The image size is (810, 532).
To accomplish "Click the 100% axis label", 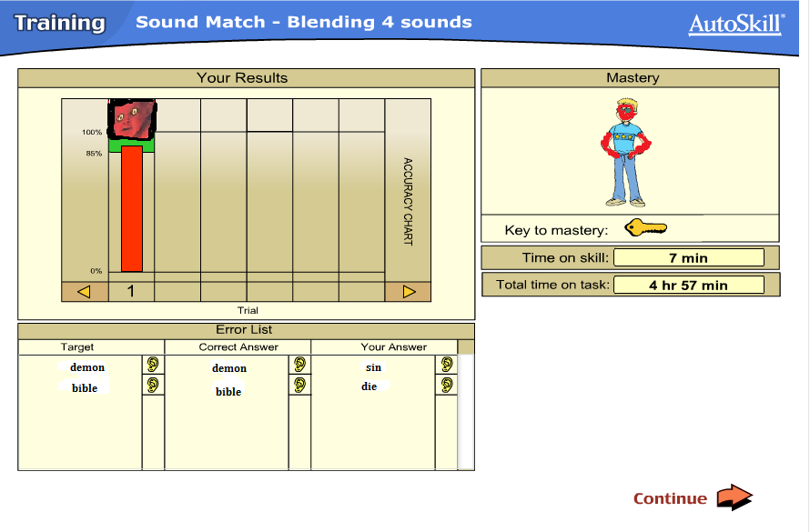I will click(92, 132).
